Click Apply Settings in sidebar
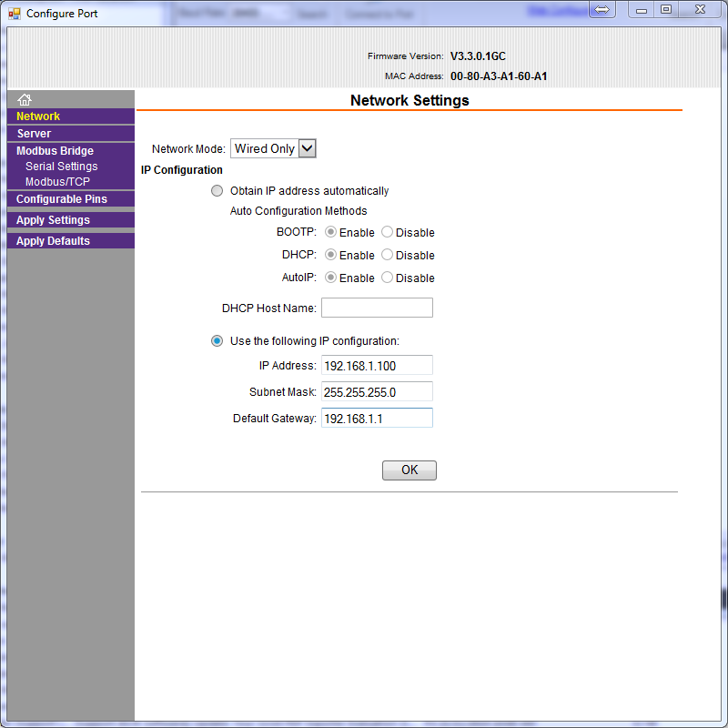 point(53,220)
